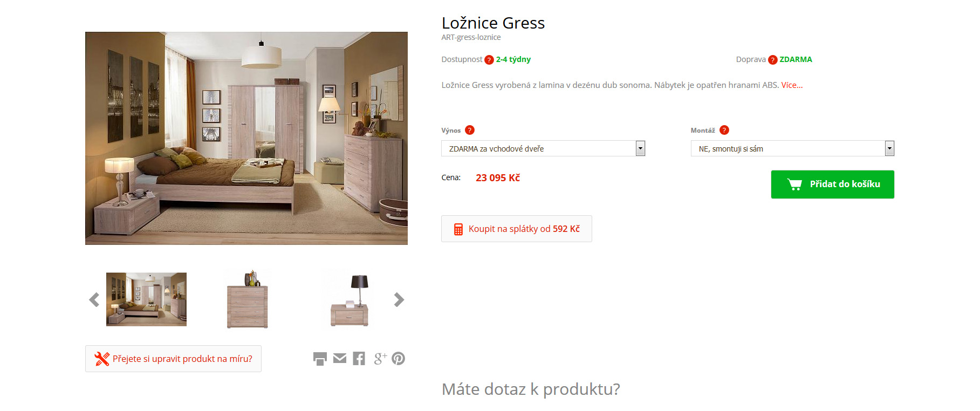Click Přejete si upravit produkt na míru
The width and height of the screenshot is (980, 411).
173,359
